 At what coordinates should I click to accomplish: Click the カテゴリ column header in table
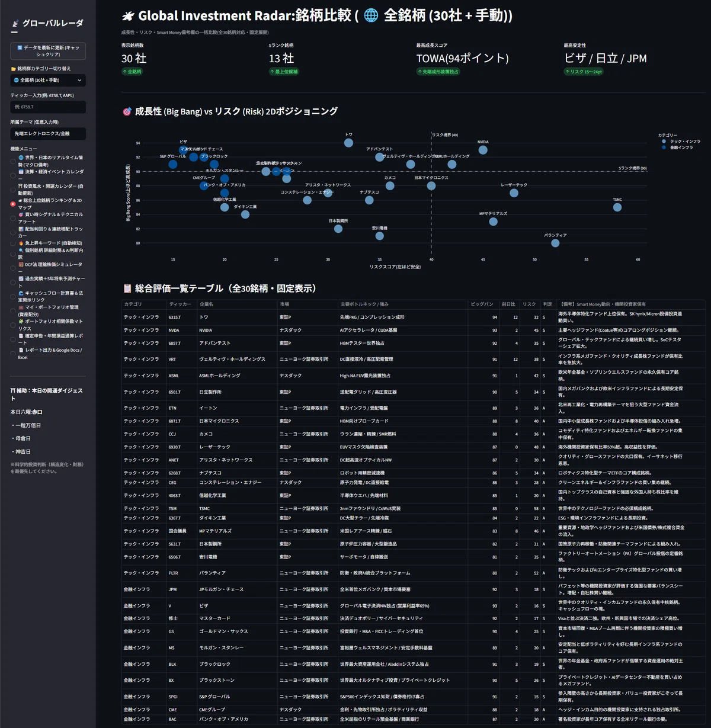144,304
